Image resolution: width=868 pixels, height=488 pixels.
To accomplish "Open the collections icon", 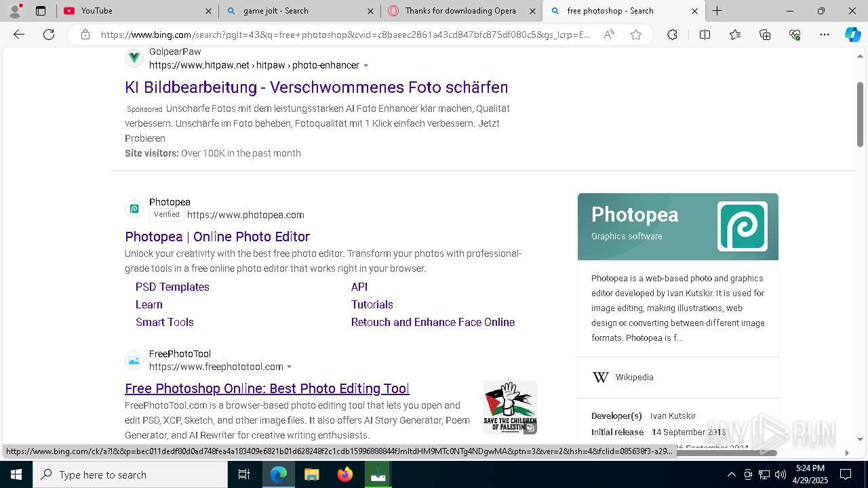I will [765, 35].
